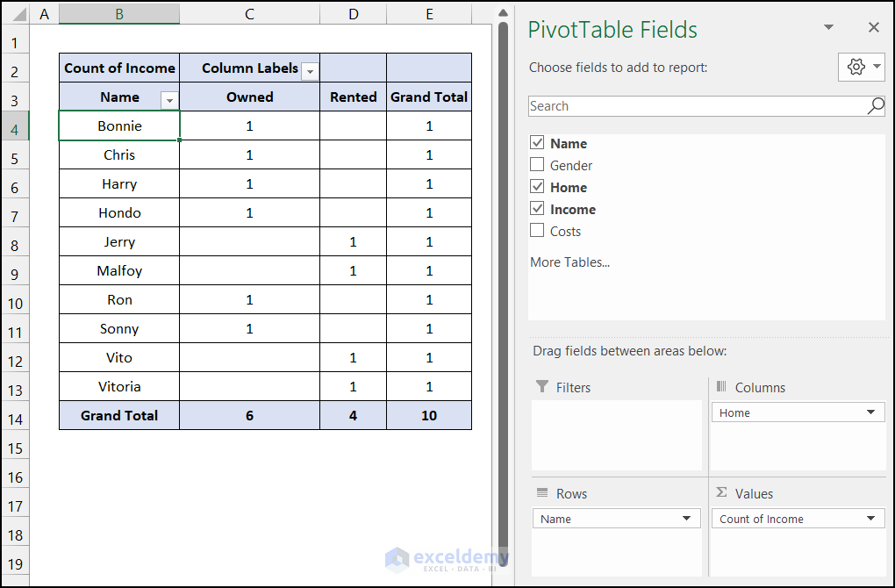Expand the Count of Income dropdown
The width and height of the screenshot is (895, 588).
(x=870, y=519)
